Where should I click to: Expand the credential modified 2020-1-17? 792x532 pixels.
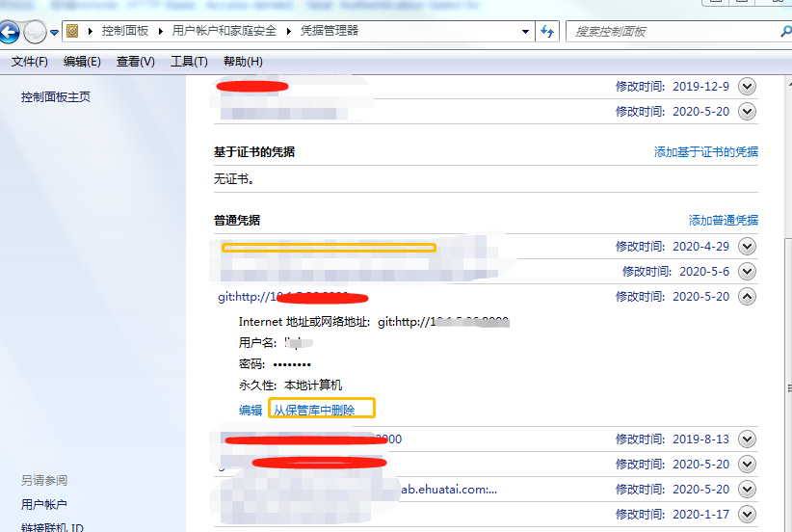747,515
